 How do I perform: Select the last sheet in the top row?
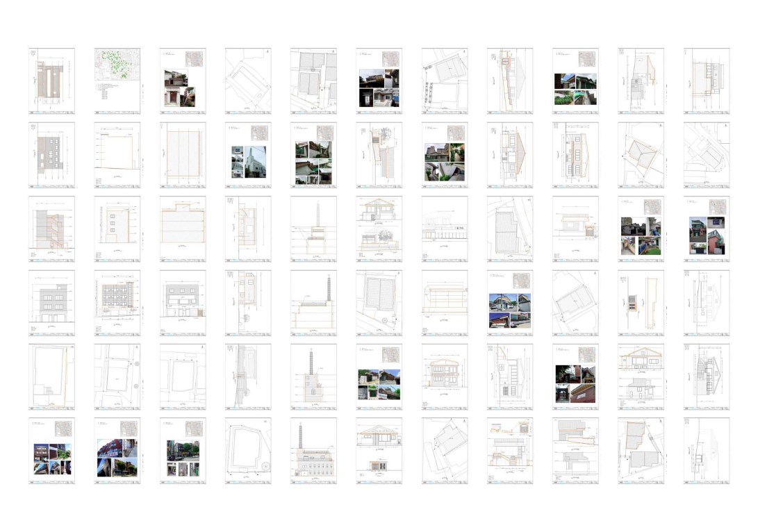pyautogui.click(x=707, y=81)
